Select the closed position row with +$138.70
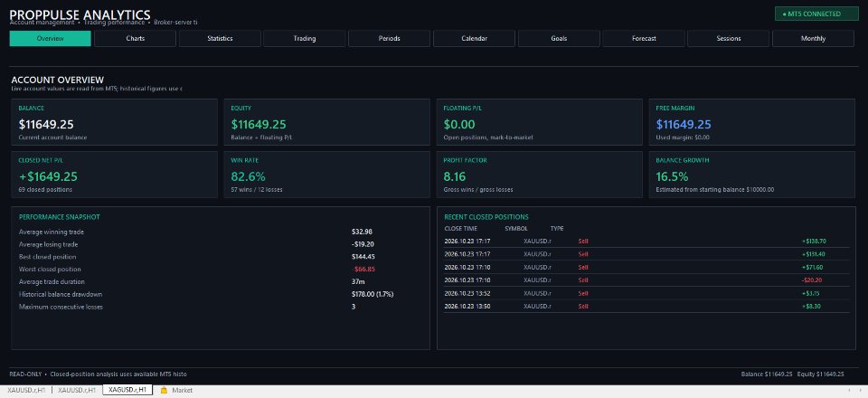868x398 pixels. click(x=646, y=242)
